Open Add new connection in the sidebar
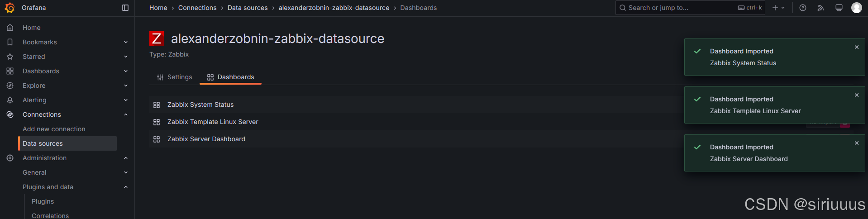Screen dimensions: 868x219 point(54,129)
